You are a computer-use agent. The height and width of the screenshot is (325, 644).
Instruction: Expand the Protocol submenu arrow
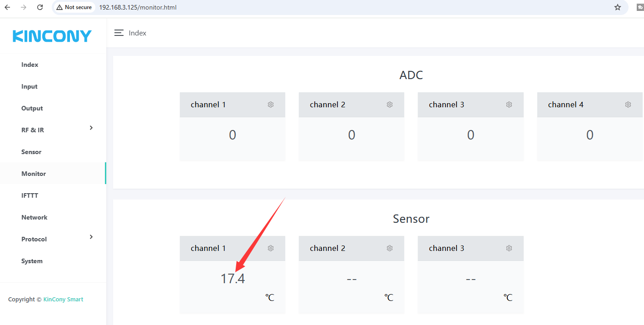coord(91,237)
